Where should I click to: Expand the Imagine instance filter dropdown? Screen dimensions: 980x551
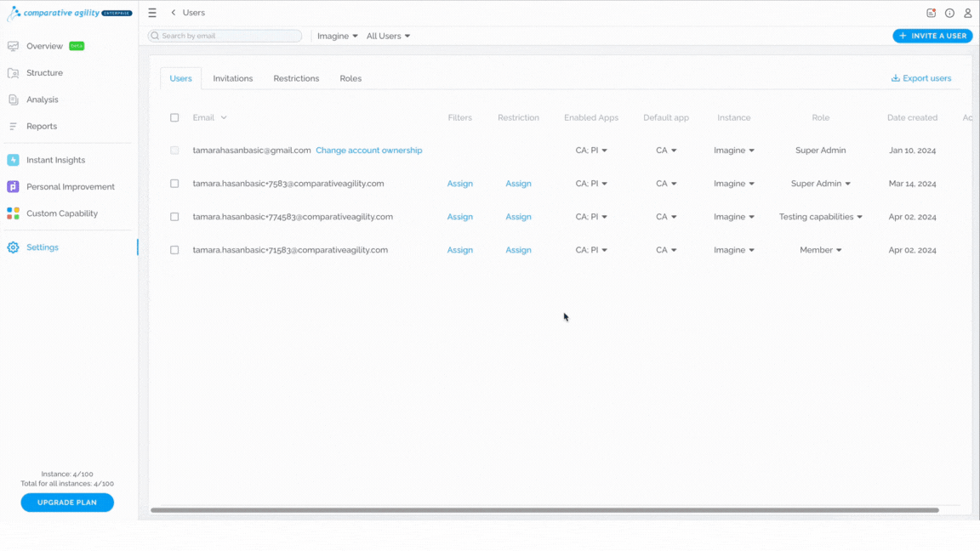tap(338, 37)
